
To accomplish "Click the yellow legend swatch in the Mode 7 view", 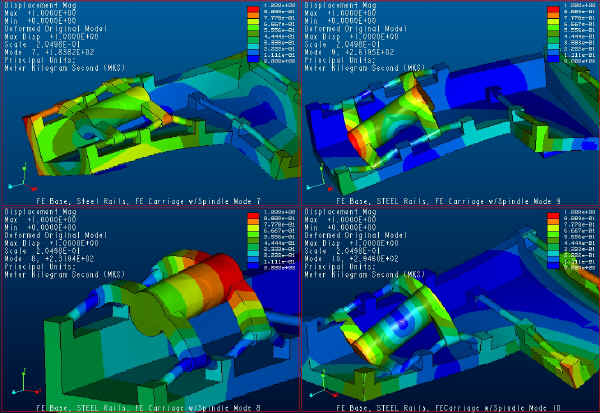I will 253,21.
